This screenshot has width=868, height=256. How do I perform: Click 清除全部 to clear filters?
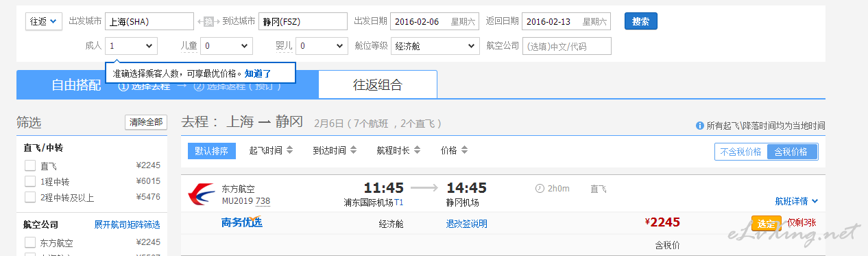pyautogui.click(x=146, y=122)
